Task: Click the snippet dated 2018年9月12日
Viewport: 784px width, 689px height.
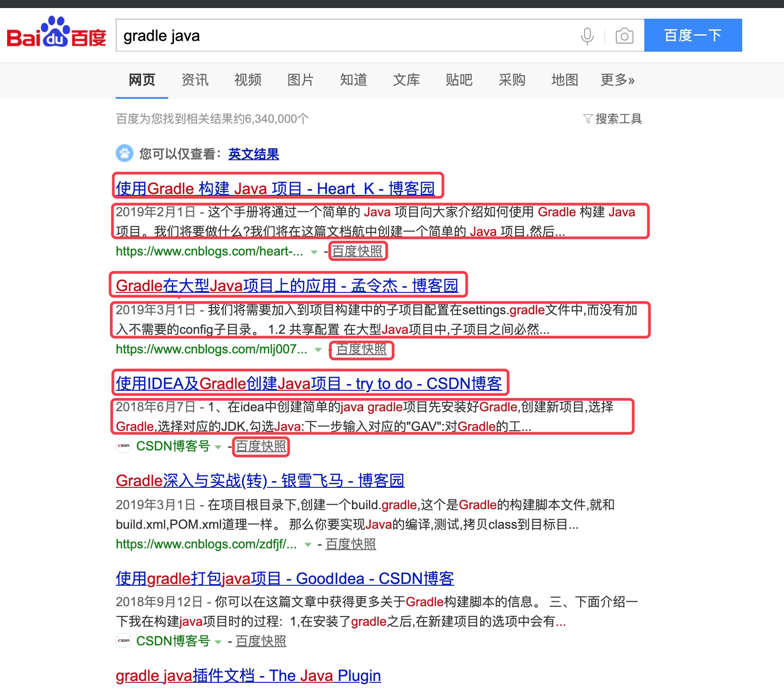Action: click(377, 612)
